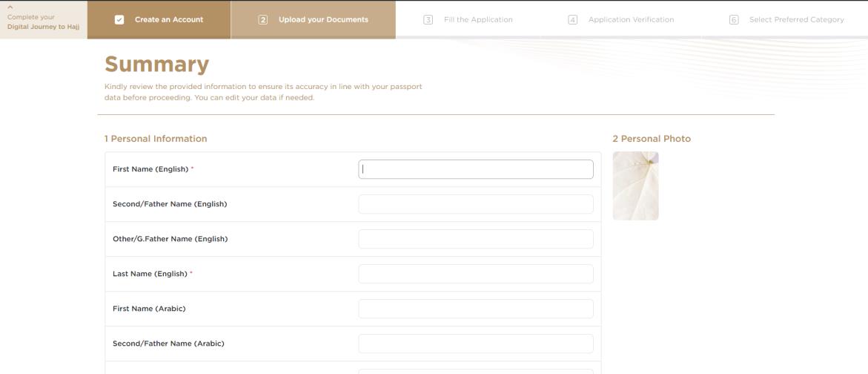Screen dimensions: 868x374
Task: Open the Create an Account step
Action: point(159,20)
